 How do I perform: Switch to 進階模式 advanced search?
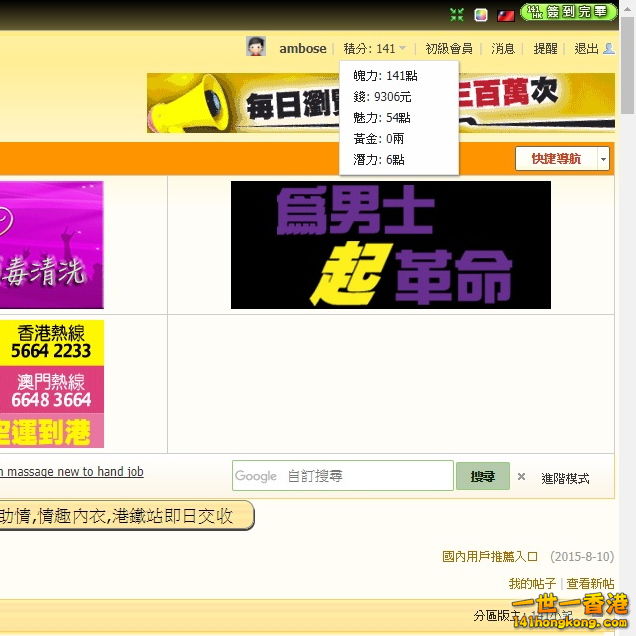[565, 478]
